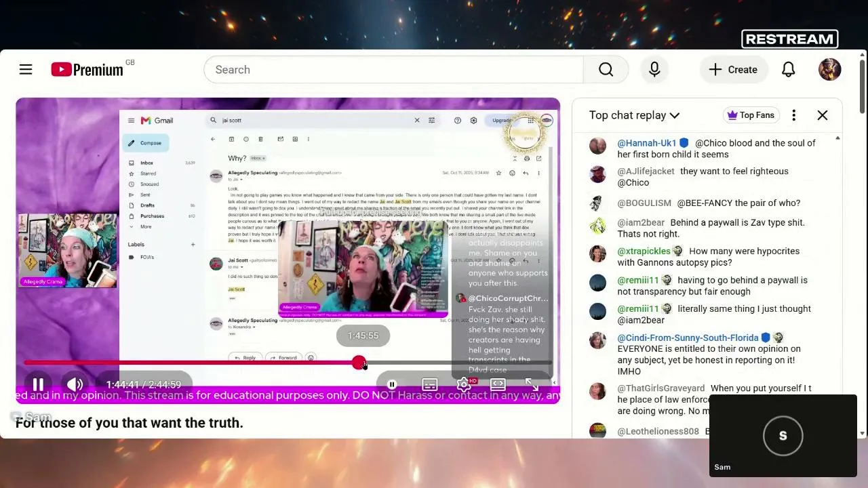The height and width of the screenshot is (488, 868).
Task: Open video player settings gear
Action: 464,384
